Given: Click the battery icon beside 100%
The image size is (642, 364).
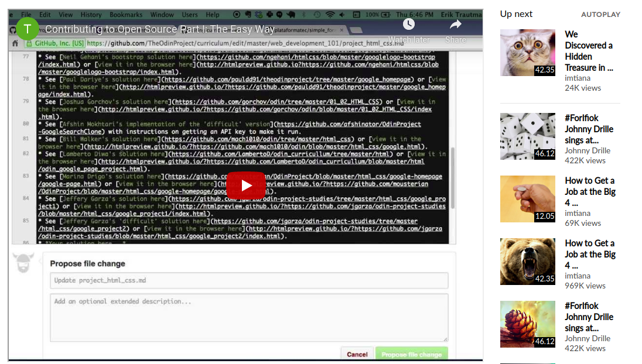Looking at the screenshot, I should tap(385, 15).
